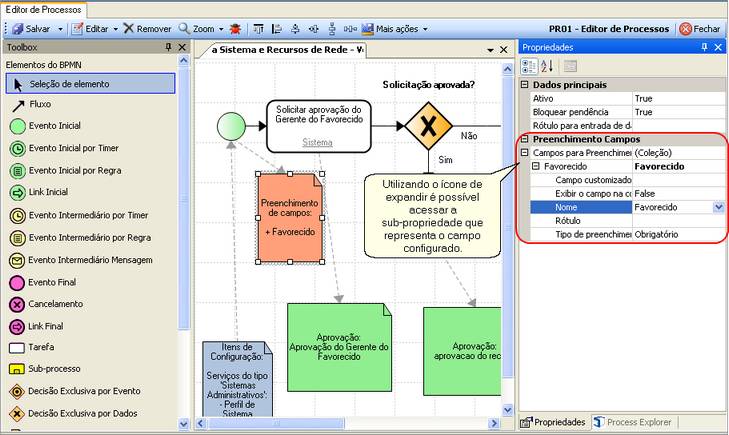The image size is (729, 435).
Task: Collapse the Dados principais section
Action: coord(524,85)
